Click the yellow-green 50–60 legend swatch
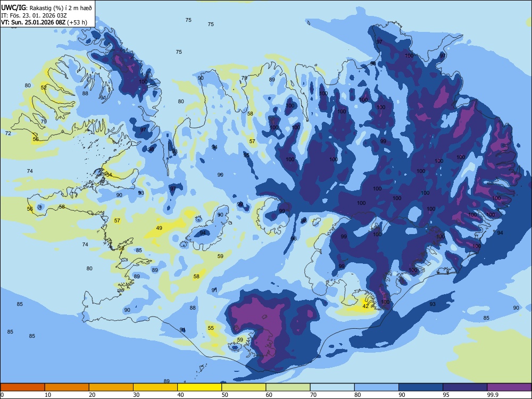532x399 pixels. 244,387
